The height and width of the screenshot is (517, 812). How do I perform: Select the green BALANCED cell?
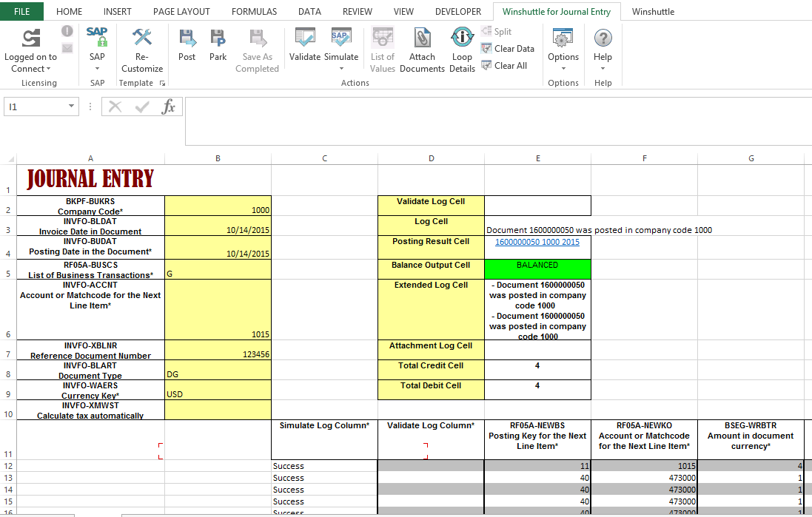pyautogui.click(x=537, y=269)
